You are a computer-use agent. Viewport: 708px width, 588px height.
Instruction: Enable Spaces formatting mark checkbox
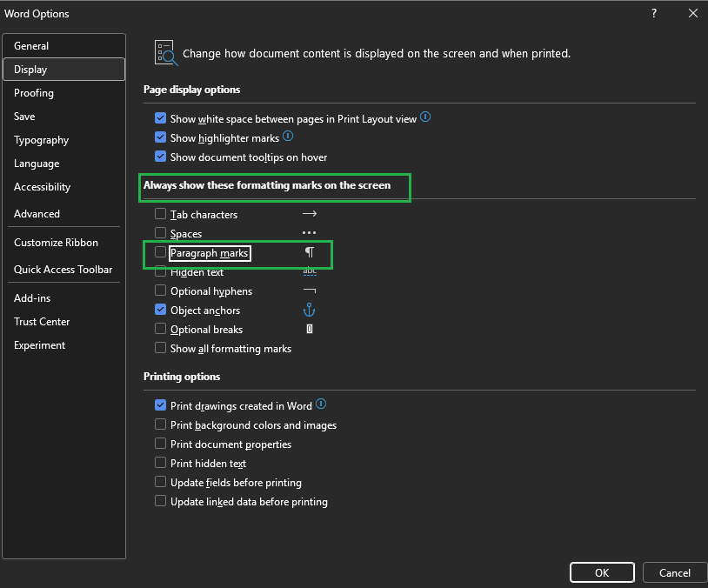(x=160, y=233)
